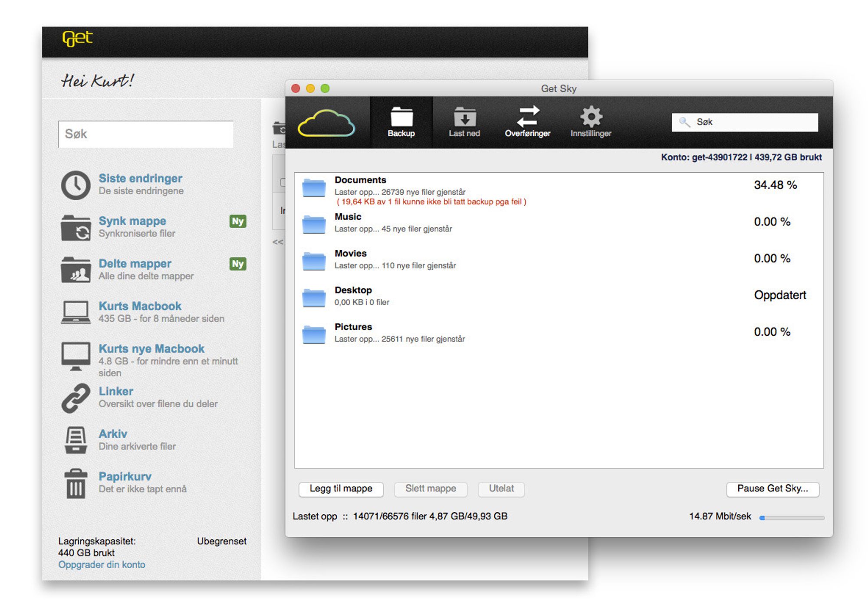
Task: Click the << paging arrows behind Get Sky
Action: 278,242
